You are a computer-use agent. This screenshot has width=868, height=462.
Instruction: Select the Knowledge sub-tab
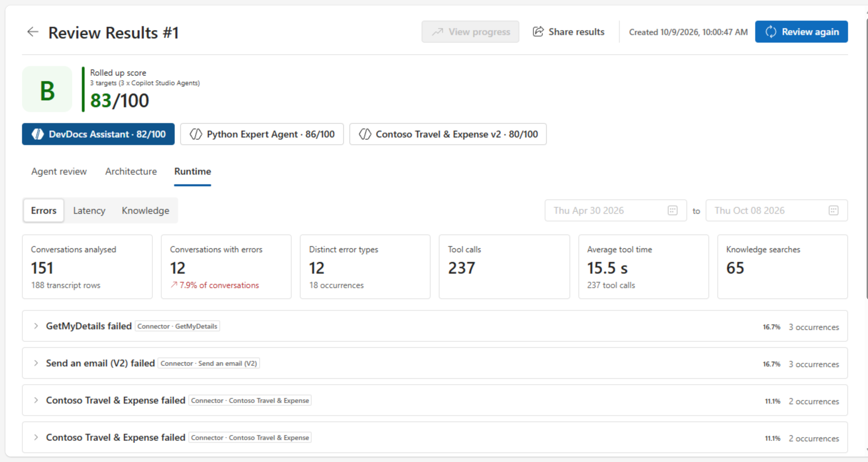click(145, 210)
